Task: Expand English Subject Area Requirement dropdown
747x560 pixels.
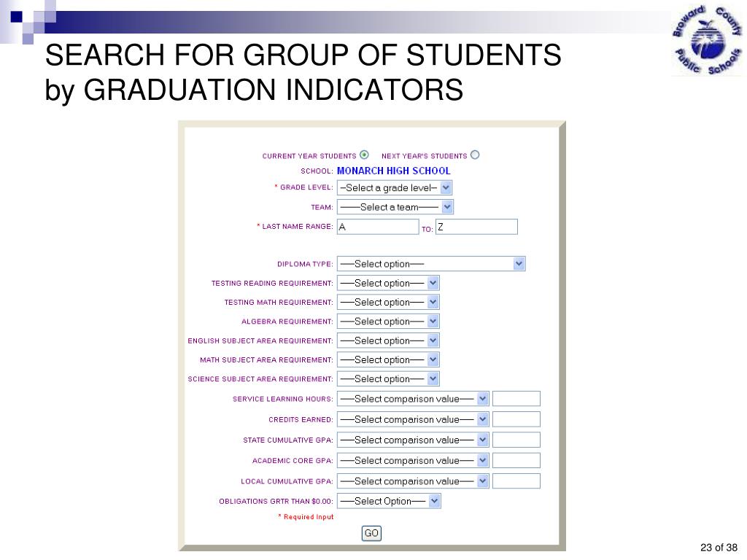Action: click(388, 341)
